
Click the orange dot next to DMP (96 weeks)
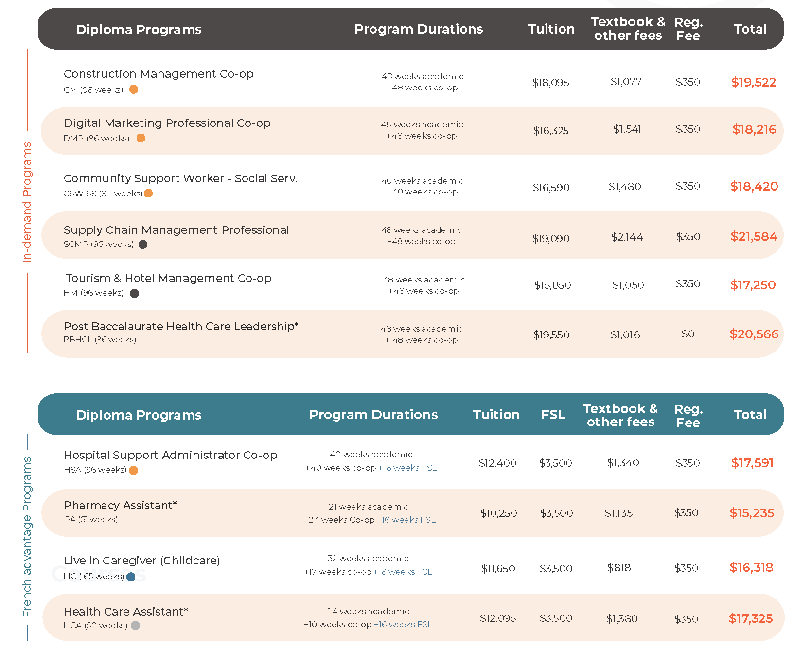141,138
